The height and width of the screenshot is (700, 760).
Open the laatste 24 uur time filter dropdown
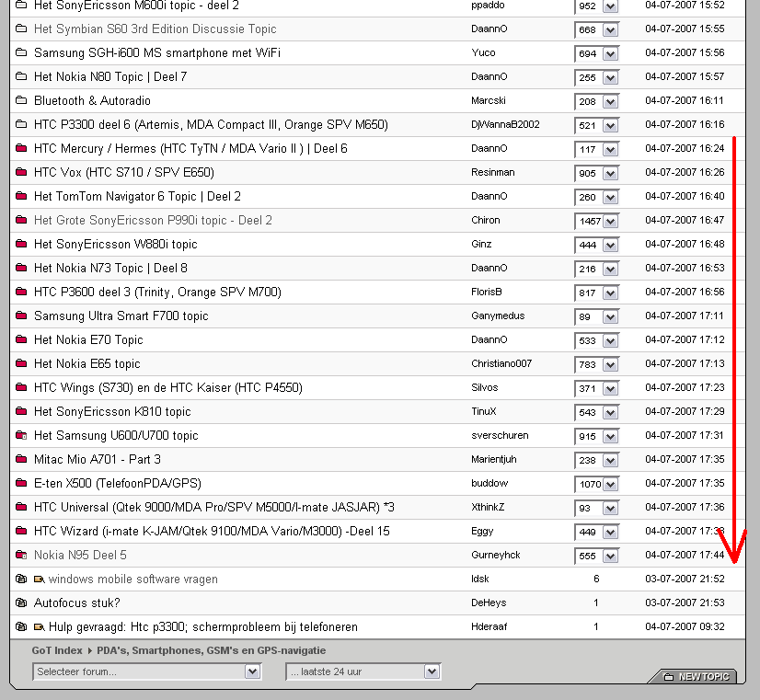coord(363,671)
